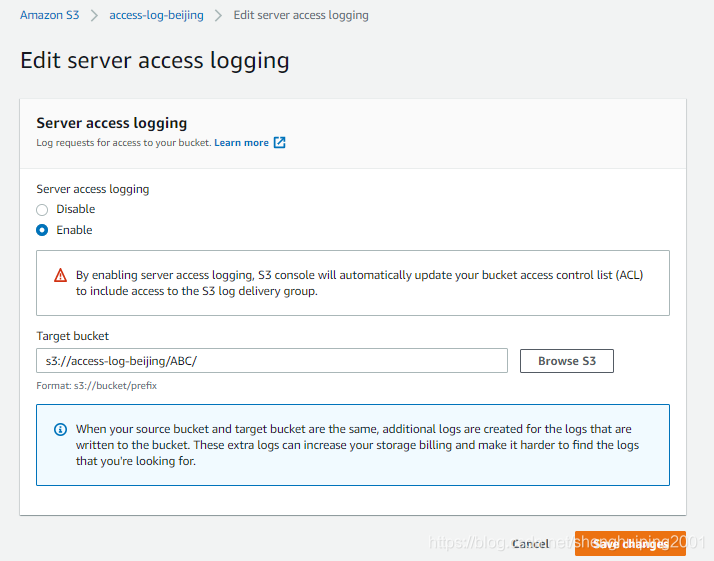Click the blue info circle icon

[61, 429]
